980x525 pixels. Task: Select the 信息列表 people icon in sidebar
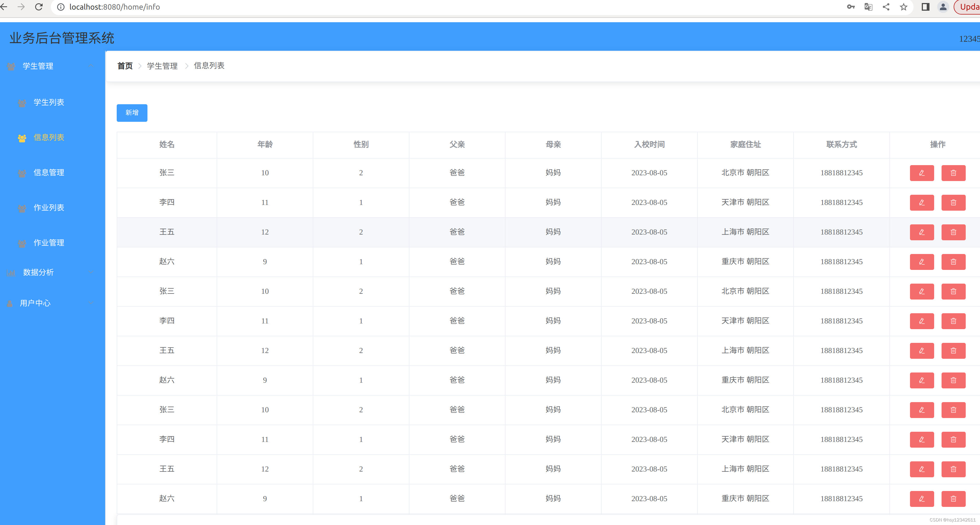tap(22, 138)
